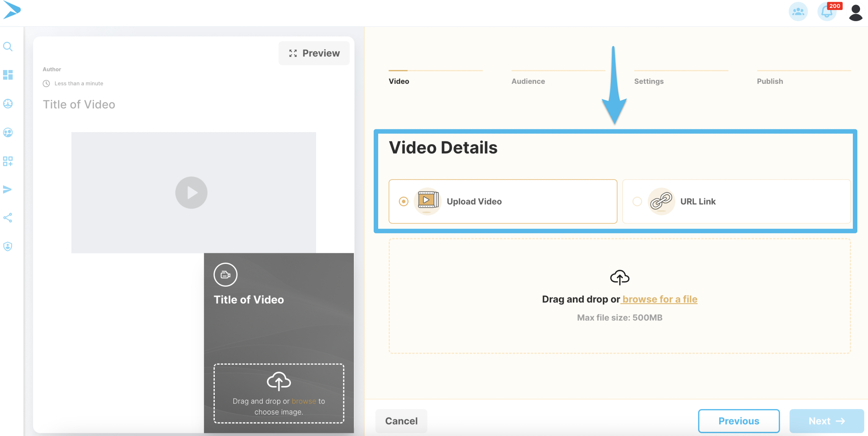Open the dashboard tiles icon in sidebar
Screen dimensions: 868x436
8,75
